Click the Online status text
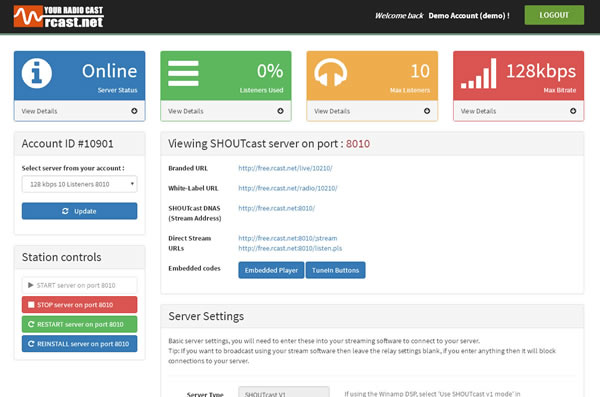Viewport: 600px width, 397px height. (109, 71)
